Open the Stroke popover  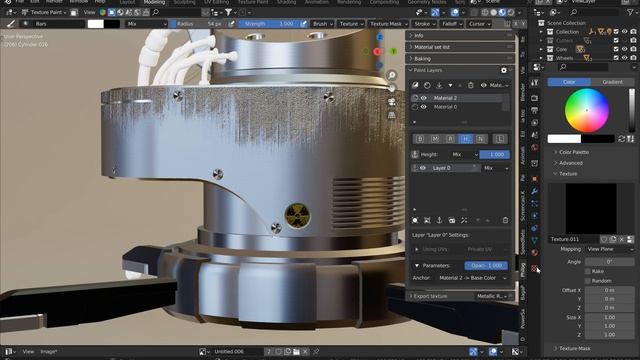tap(424, 24)
